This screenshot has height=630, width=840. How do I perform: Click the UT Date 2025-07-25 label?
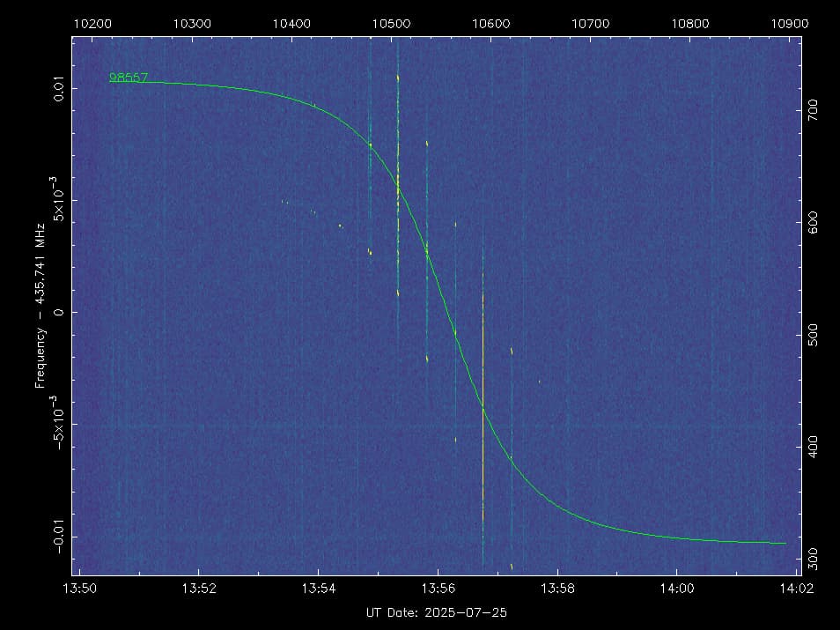click(x=436, y=612)
